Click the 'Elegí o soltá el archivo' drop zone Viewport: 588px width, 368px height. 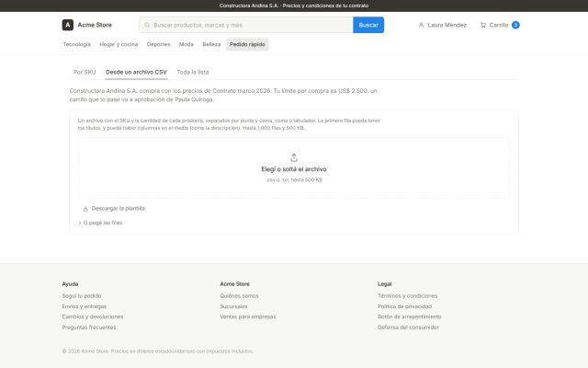[x=294, y=167]
